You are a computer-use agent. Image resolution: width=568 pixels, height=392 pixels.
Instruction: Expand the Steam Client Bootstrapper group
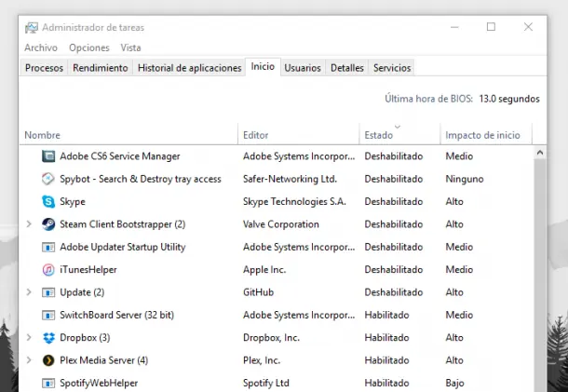click(x=29, y=224)
